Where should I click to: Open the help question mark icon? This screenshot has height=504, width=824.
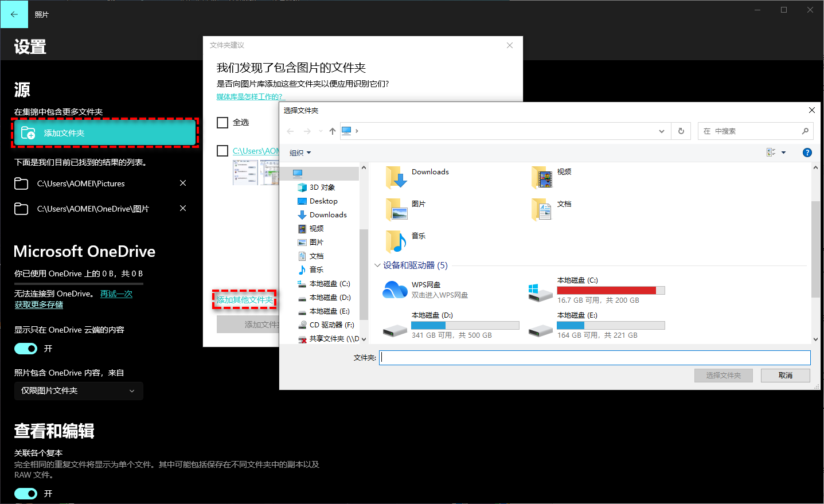point(807,153)
